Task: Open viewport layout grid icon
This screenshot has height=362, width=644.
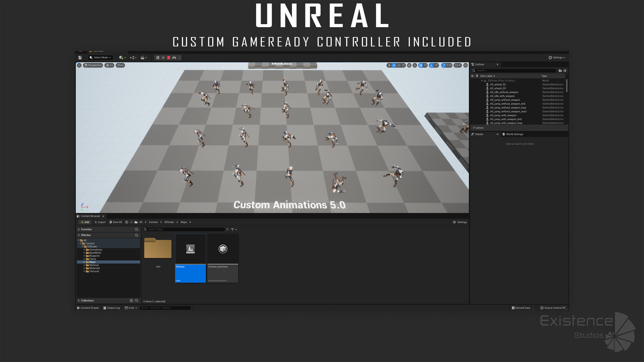Action: (466, 65)
